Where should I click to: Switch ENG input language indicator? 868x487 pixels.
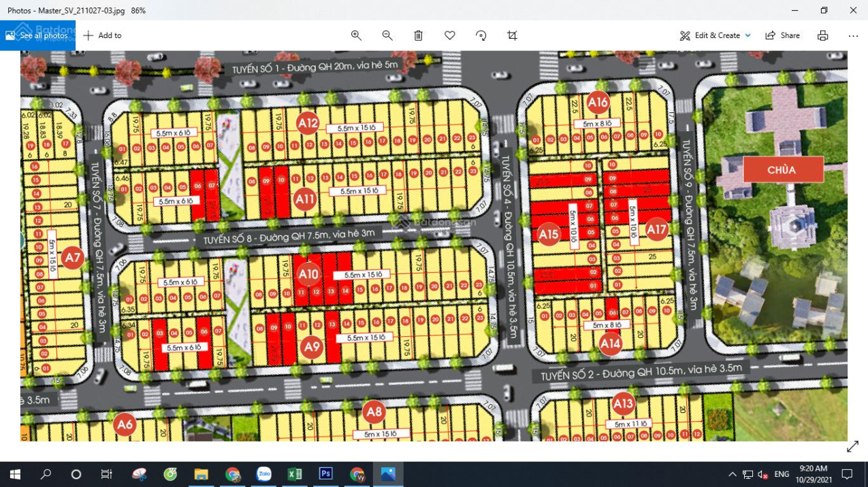click(782, 474)
